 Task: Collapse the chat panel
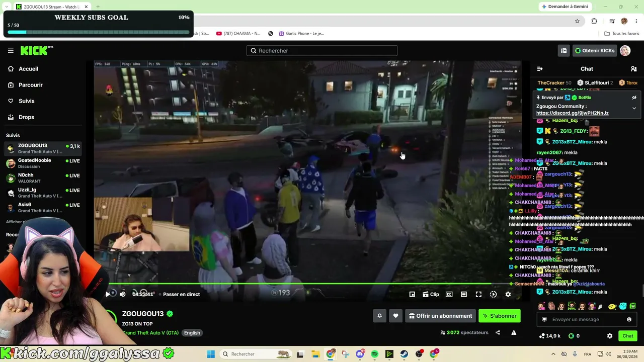tap(540, 69)
